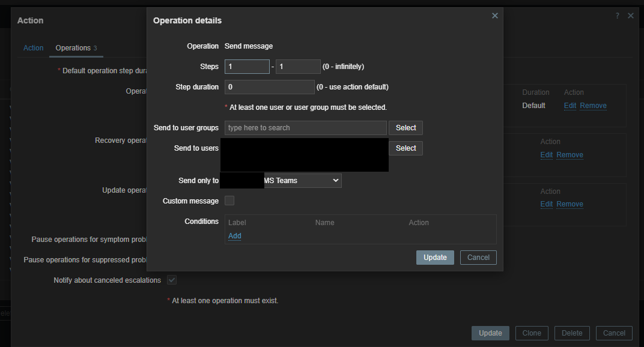The height and width of the screenshot is (347, 644).
Task: Close the Action dialog window
Action: 631,16
